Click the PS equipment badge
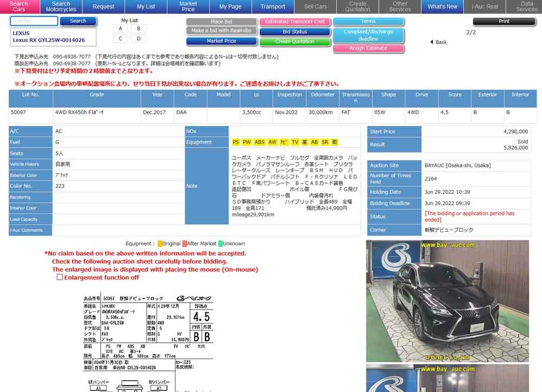 coord(236,142)
